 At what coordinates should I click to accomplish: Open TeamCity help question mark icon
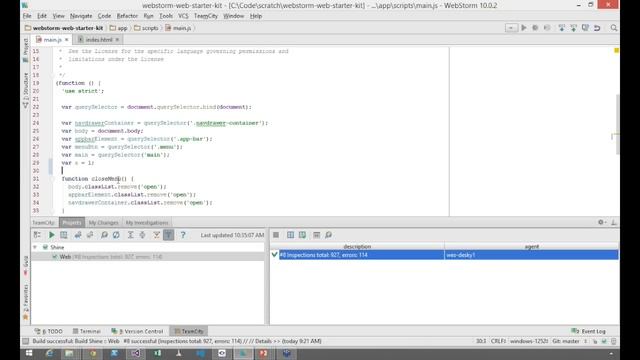click(183, 235)
